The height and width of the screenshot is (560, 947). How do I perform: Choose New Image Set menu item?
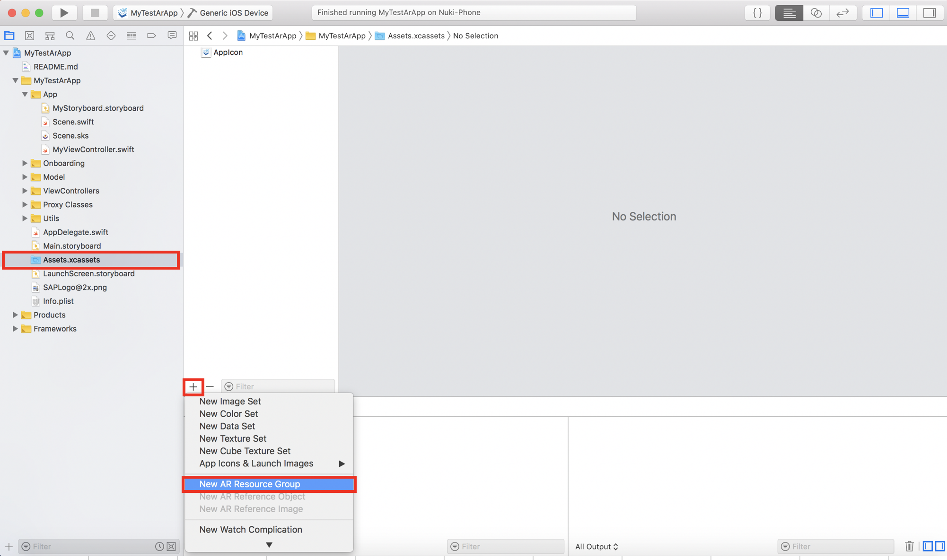230,401
